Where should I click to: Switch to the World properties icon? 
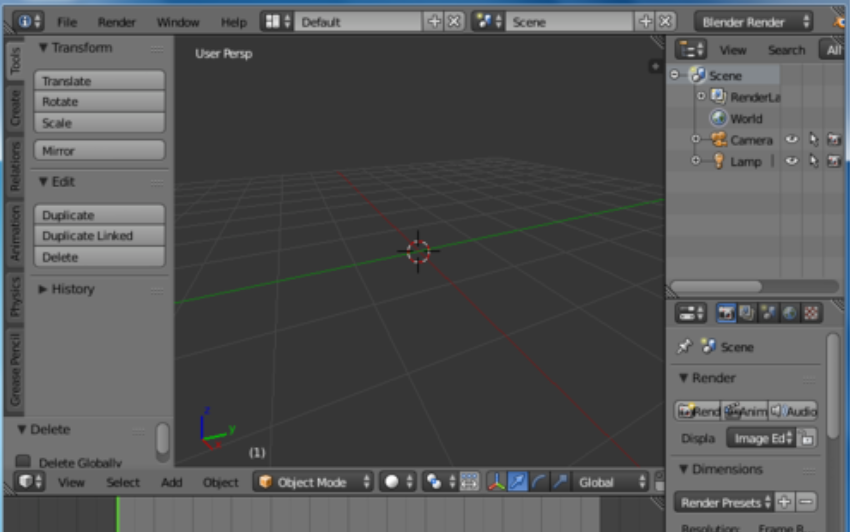click(x=790, y=313)
